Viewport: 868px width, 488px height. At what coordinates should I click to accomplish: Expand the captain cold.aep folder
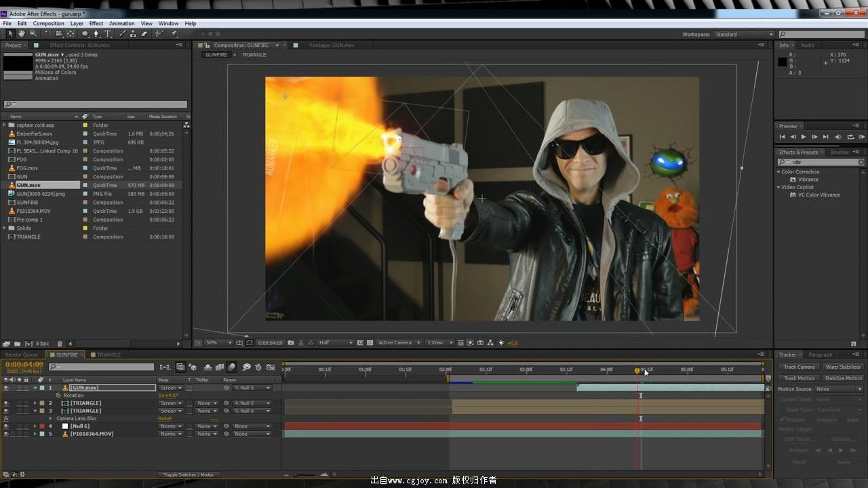point(5,125)
